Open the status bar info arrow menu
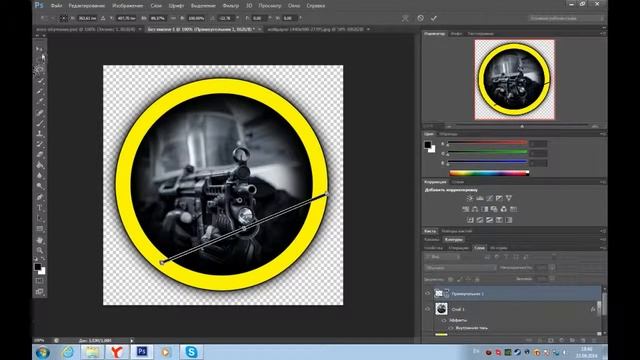 click(132, 340)
